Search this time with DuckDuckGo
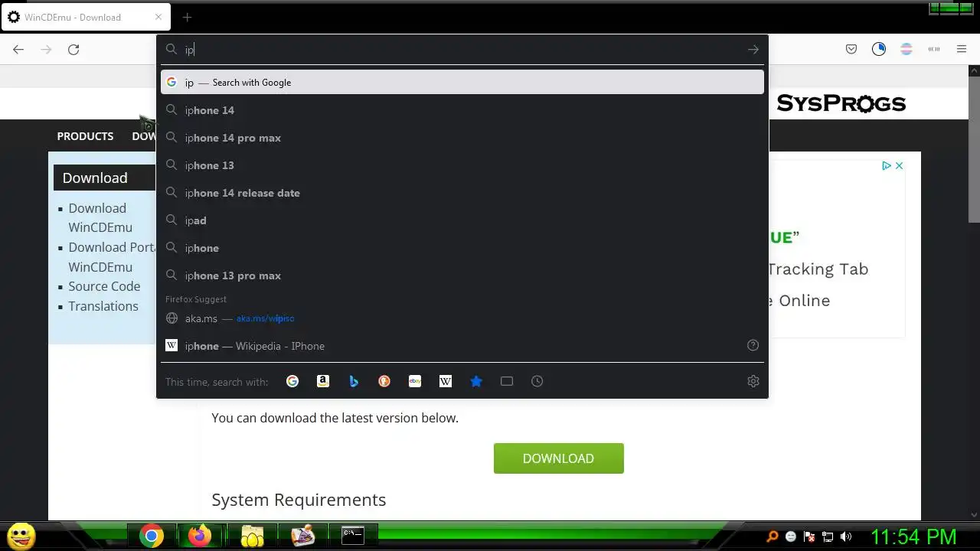 [384, 381]
